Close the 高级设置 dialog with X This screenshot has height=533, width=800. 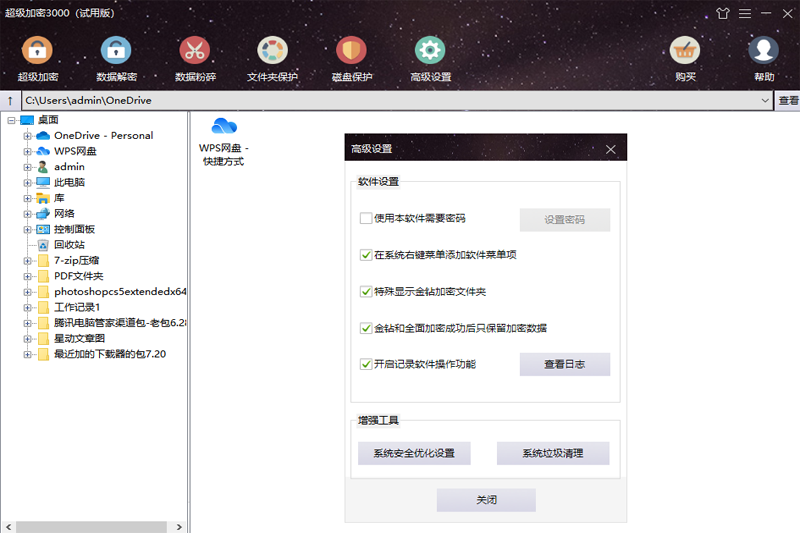point(610,149)
